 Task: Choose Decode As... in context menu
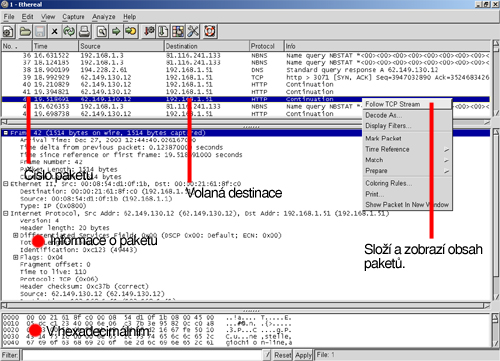point(407,115)
